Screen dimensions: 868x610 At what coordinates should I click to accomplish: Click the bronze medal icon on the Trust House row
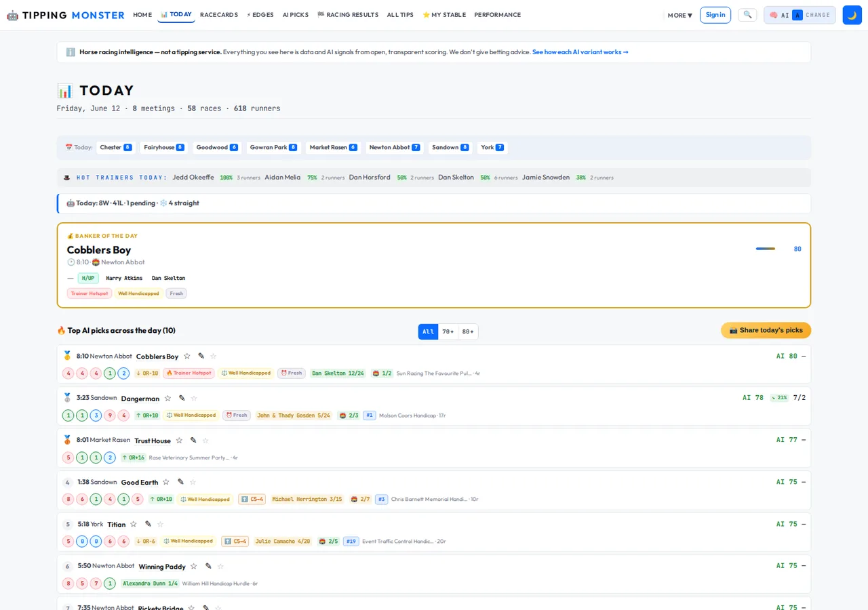[x=67, y=440]
